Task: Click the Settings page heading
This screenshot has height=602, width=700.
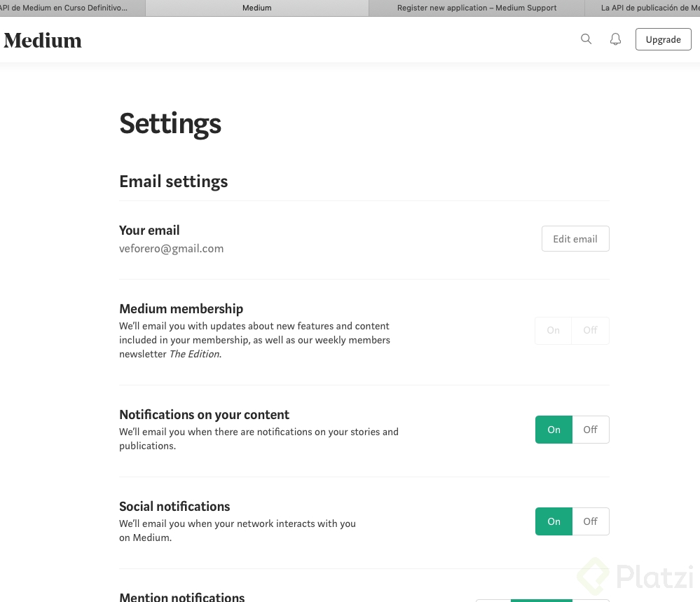Action: tap(170, 124)
